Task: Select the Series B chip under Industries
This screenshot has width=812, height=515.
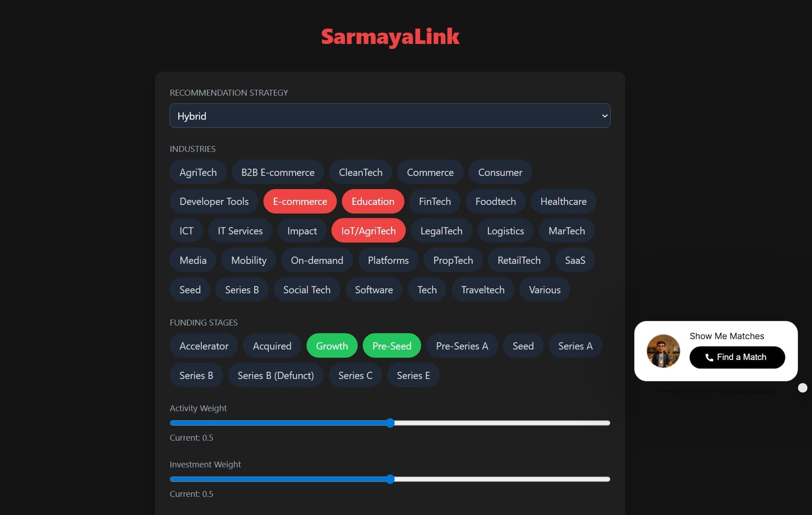Action: pos(242,290)
